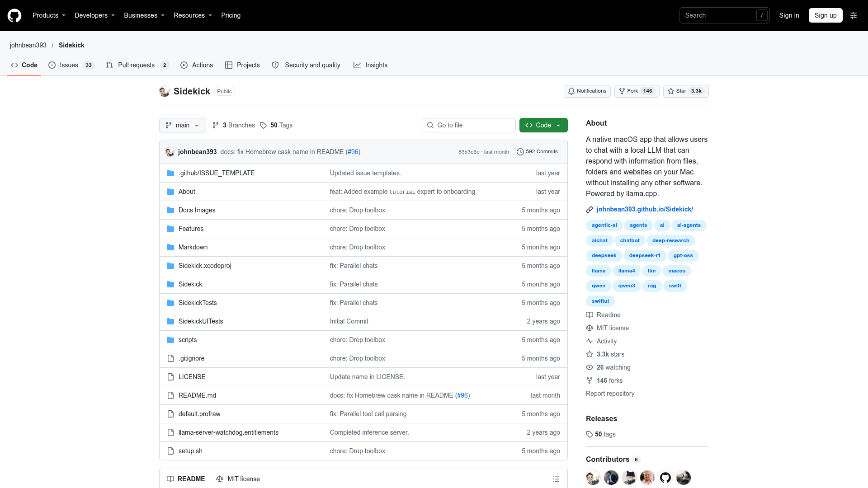Expand the main branch selector

[x=183, y=125]
